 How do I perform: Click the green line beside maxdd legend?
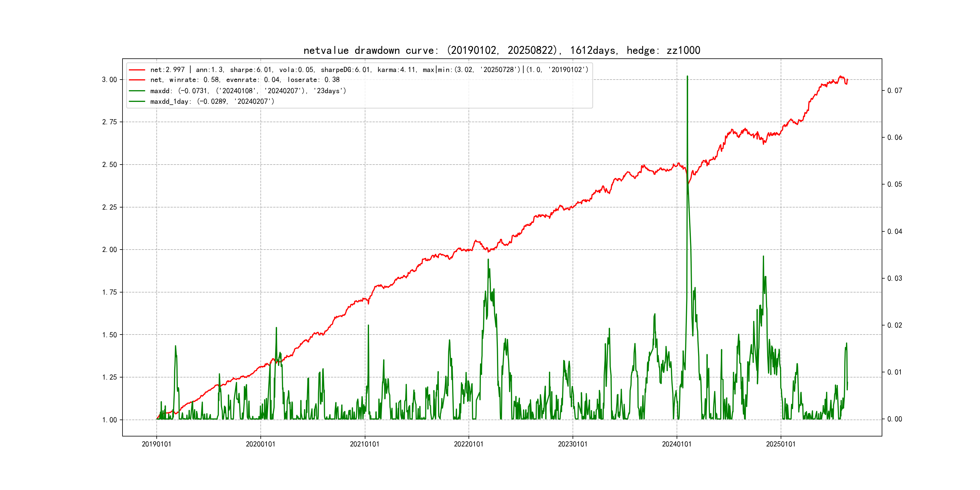click(x=137, y=91)
